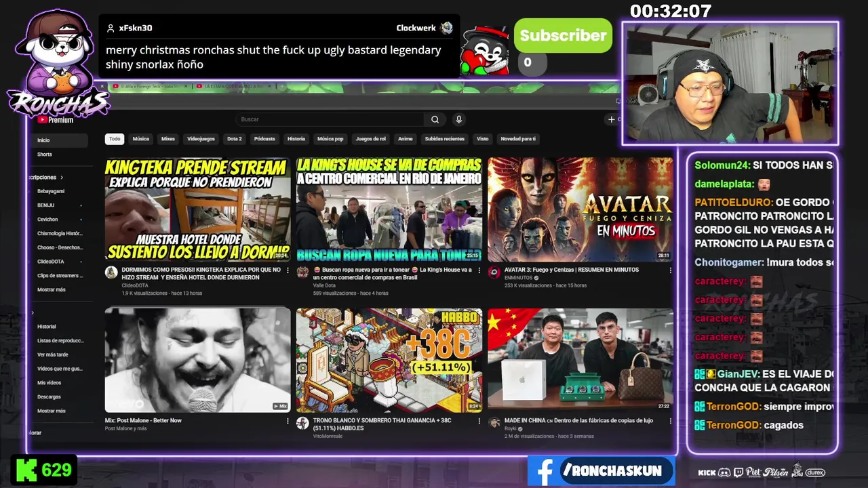
Task: Open the Chismología Histór... subscription
Action: point(60,234)
